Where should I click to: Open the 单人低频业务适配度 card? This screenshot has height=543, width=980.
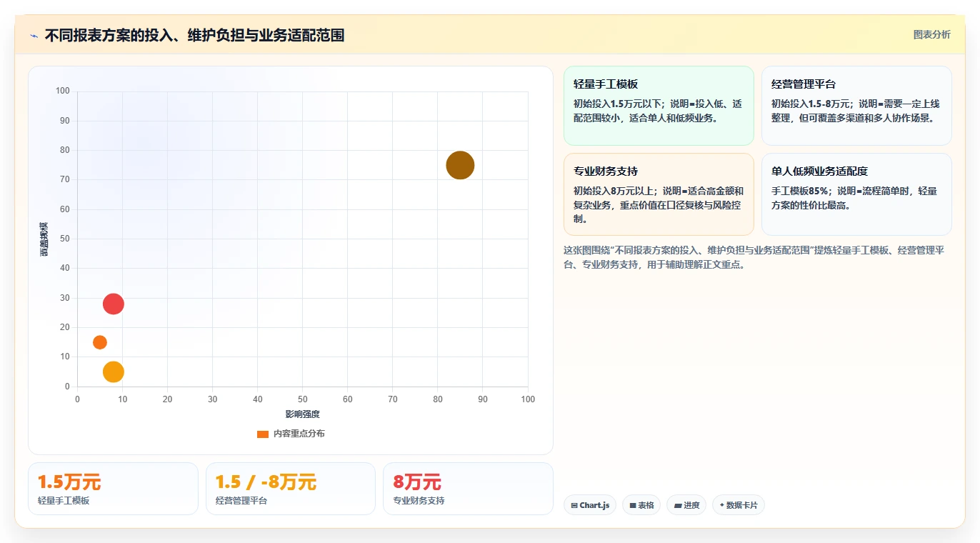click(856, 194)
